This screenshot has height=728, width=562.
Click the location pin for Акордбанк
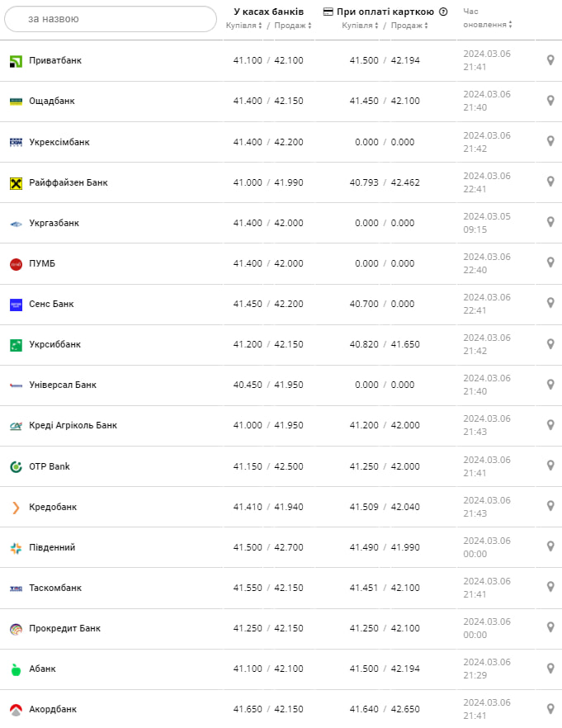click(550, 708)
